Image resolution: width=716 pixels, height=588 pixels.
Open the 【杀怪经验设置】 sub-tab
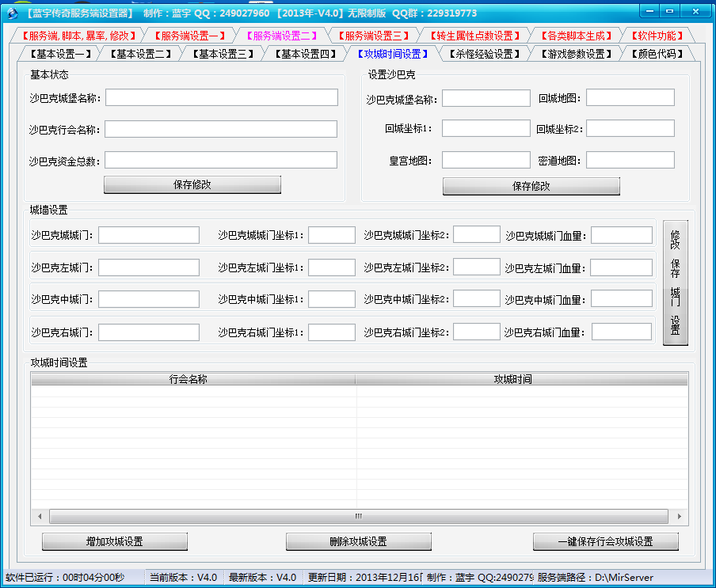484,54
